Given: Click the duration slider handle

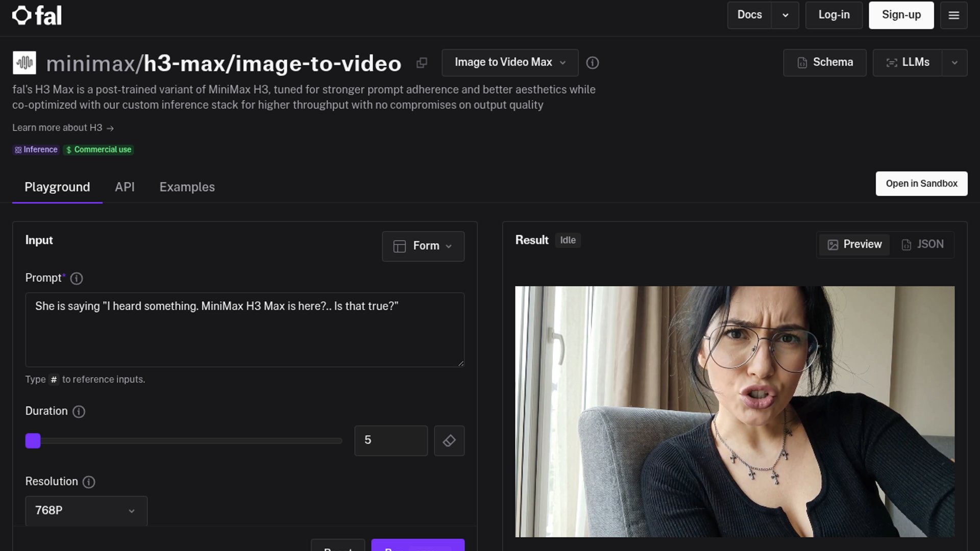Looking at the screenshot, I should (33, 441).
